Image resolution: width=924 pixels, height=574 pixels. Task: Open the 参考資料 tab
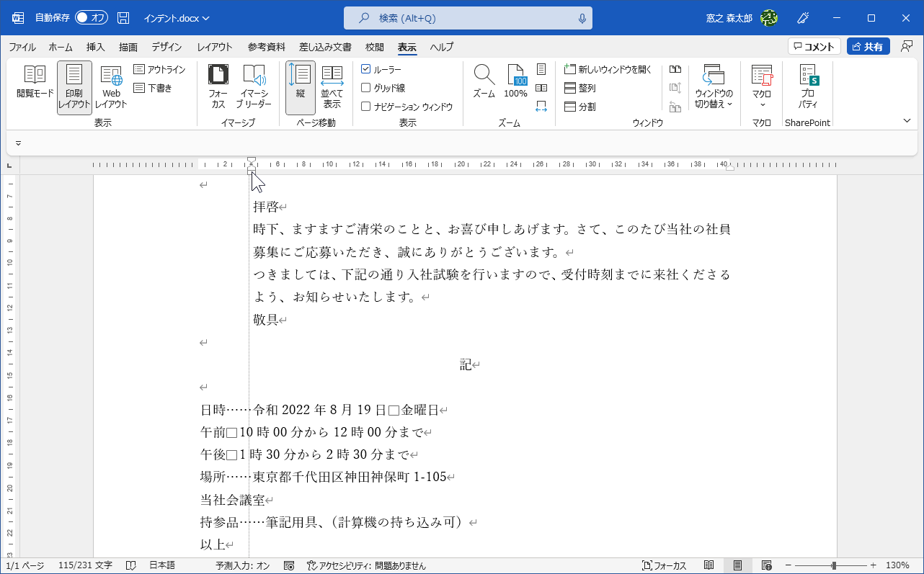click(x=267, y=48)
